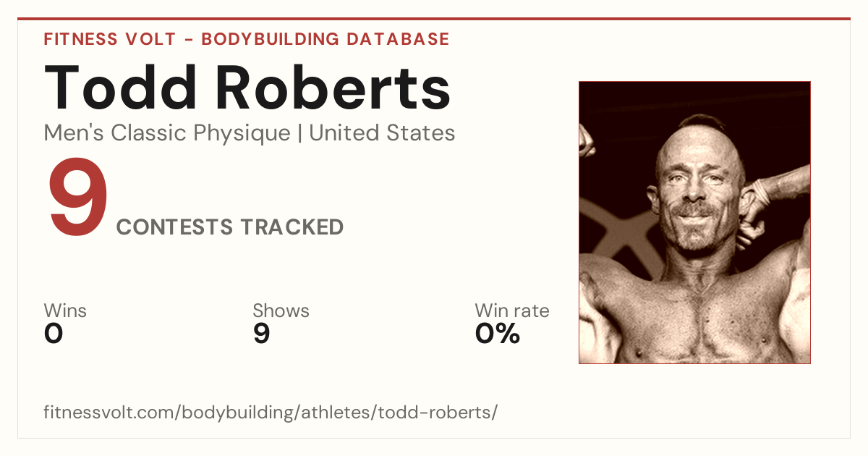Click the "CONTESTS TRACKED" label
Screen dimensions: 868x456
pyautogui.click(x=230, y=227)
